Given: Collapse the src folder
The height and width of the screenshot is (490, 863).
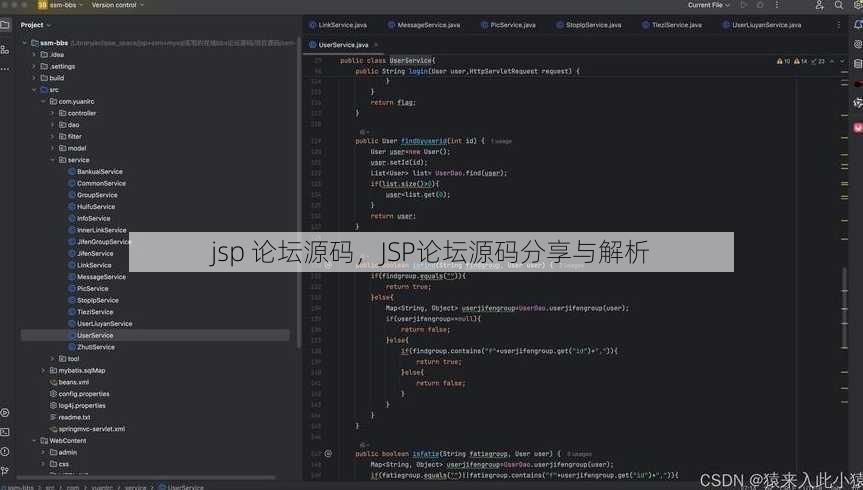Looking at the screenshot, I should 34,90.
